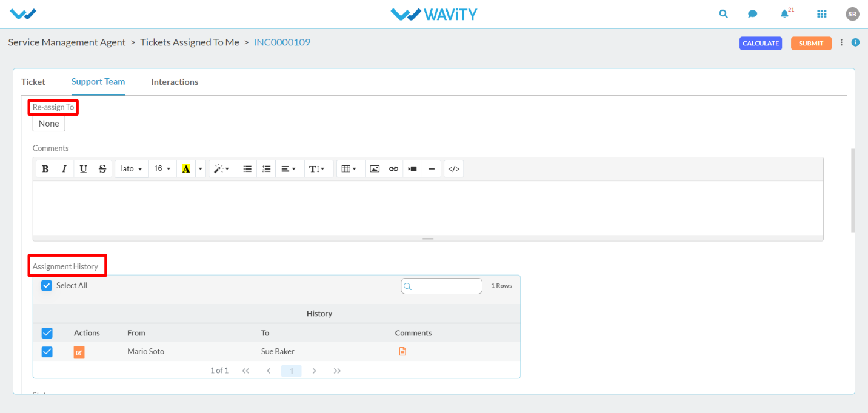
Task: Go to Tickets Assigned To Me breadcrumb
Action: pos(190,42)
